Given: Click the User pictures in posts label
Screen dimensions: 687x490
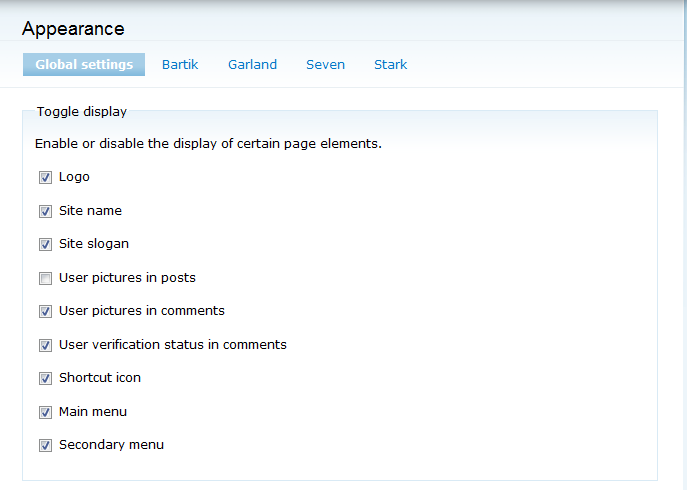Looking at the screenshot, I should pos(127,278).
